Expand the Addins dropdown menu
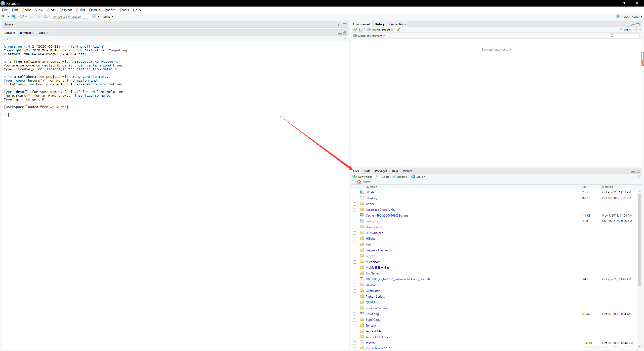Viewport: 644px width, 351px height. point(107,16)
